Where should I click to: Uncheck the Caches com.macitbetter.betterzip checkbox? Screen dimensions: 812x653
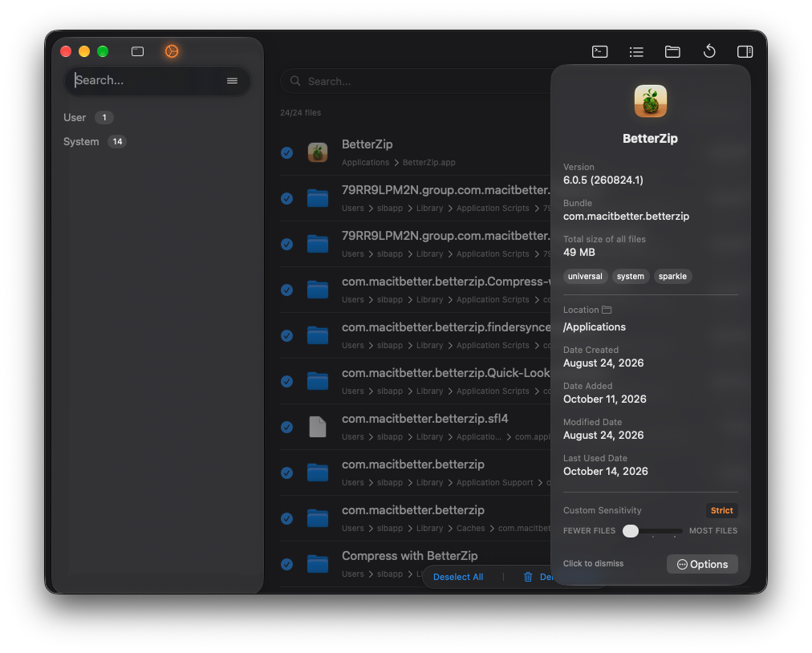[287, 518]
